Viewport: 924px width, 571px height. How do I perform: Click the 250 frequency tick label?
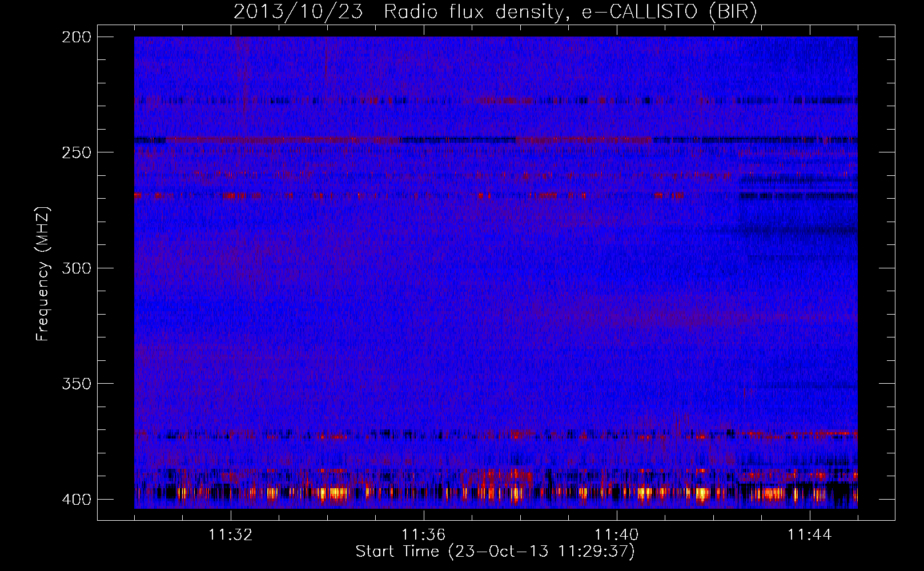(x=76, y=152)
